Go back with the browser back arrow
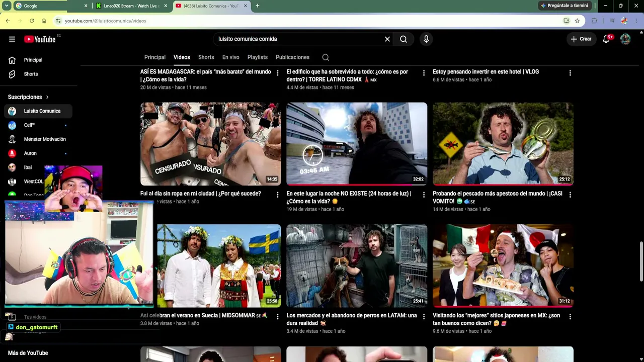The height and width of the screenshot is (362, 644). [x=8, y=21]
